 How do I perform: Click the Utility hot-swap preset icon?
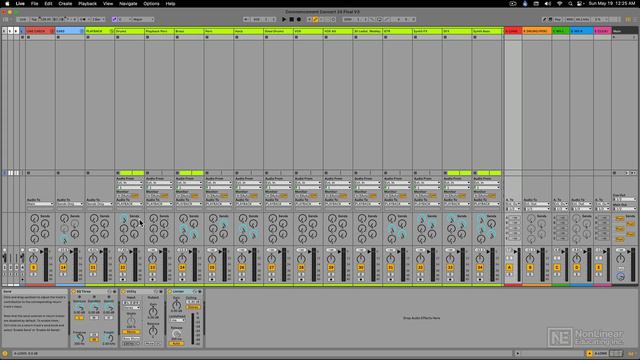(156, 291)
